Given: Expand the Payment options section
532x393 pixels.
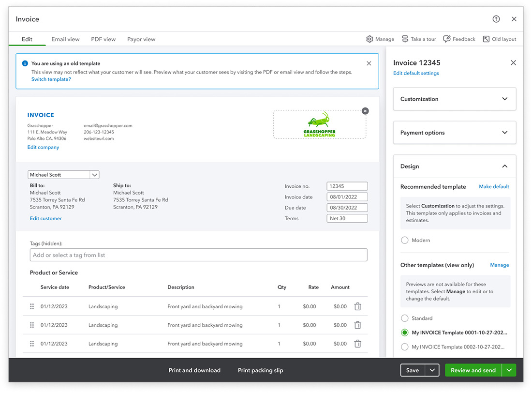Looking at the screenshot, I should pyautogui.click(x=455, y=133).
